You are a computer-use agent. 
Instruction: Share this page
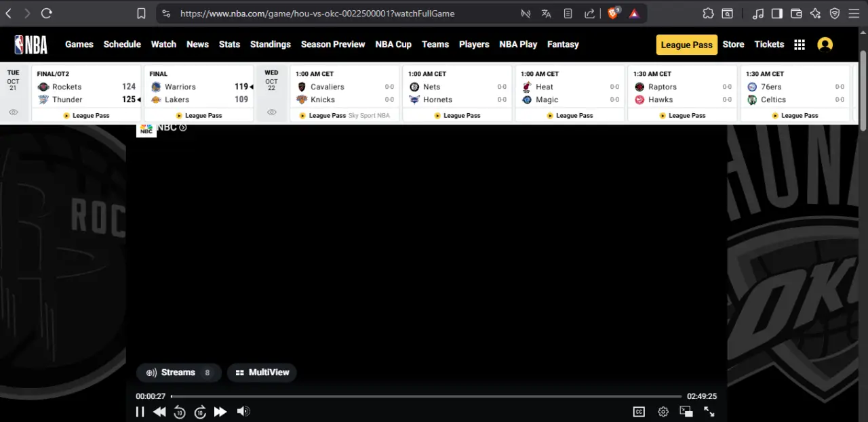point(590,14)
